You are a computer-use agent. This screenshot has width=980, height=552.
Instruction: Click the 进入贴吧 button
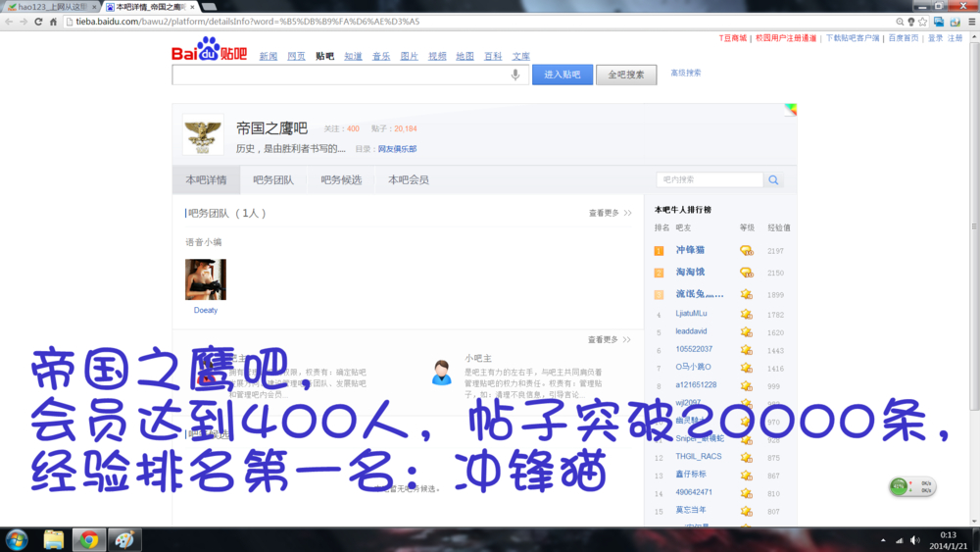pos(563,75)
